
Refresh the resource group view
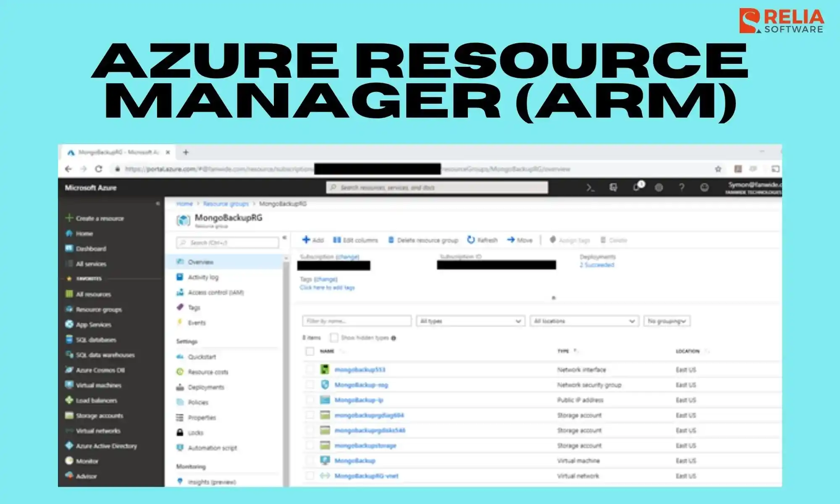[x=482, y=240]
